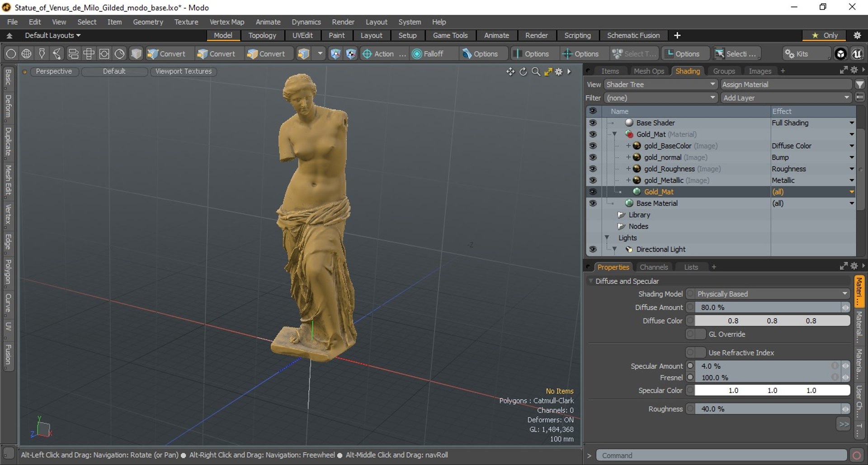This screenshot has height=465, width=868.
Task: Click the second work plane cube icon
Action: [x=351, y=54]
